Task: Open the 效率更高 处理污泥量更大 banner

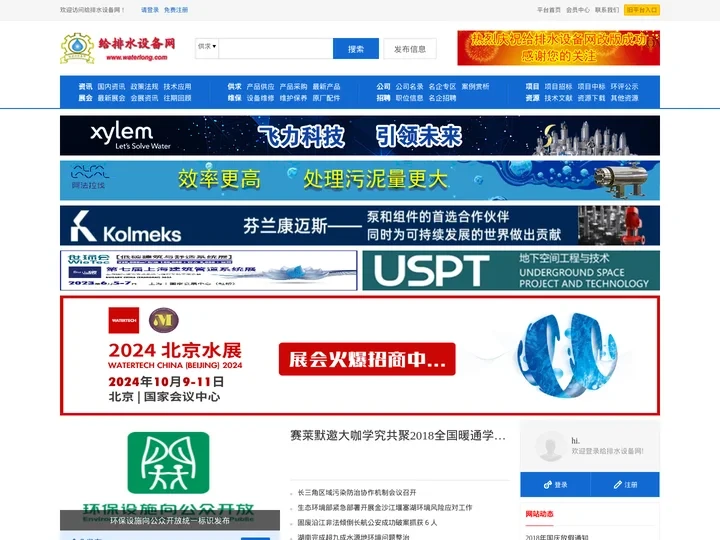Action: [360, 180]
